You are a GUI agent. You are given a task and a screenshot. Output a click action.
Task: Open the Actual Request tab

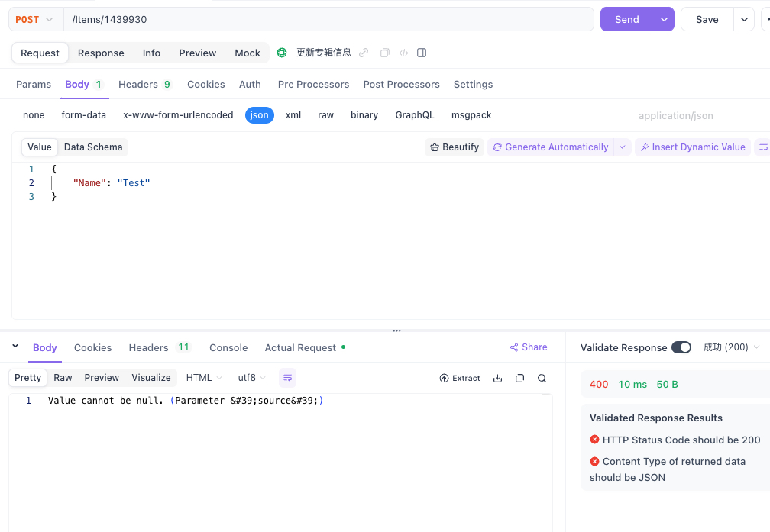point(300,347)
